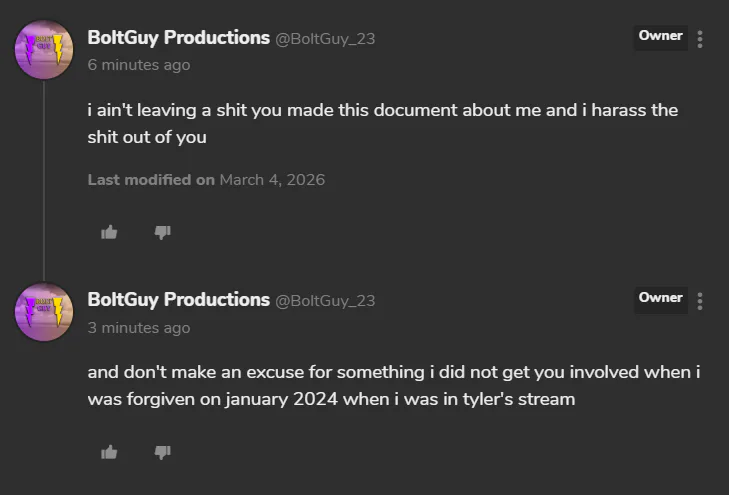
Task: Dislike the second comment about tyler's stream
Action: coord(162,452)
